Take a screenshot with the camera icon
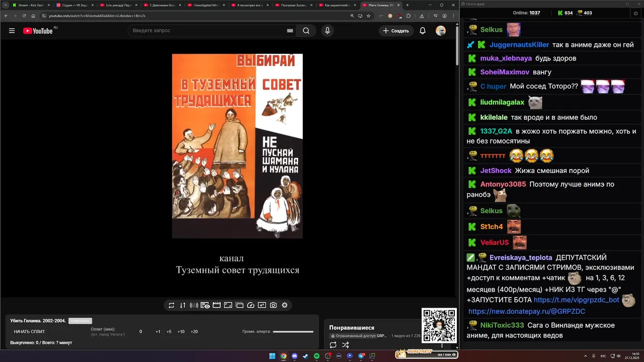644x362 pixels. click(x=273, y=305)
